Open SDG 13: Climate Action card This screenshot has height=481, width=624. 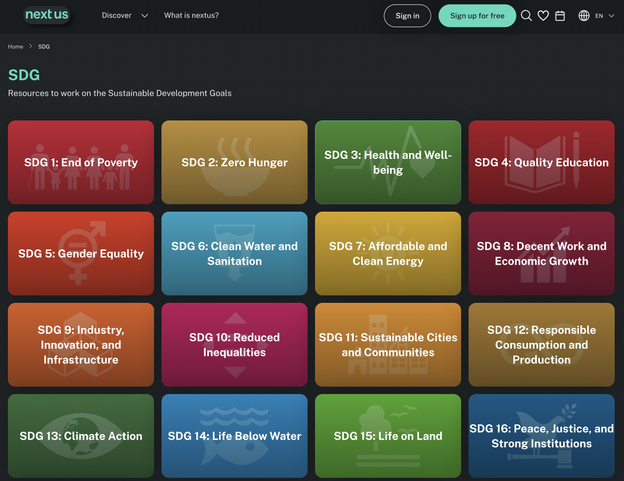click(x=81, y=436)
